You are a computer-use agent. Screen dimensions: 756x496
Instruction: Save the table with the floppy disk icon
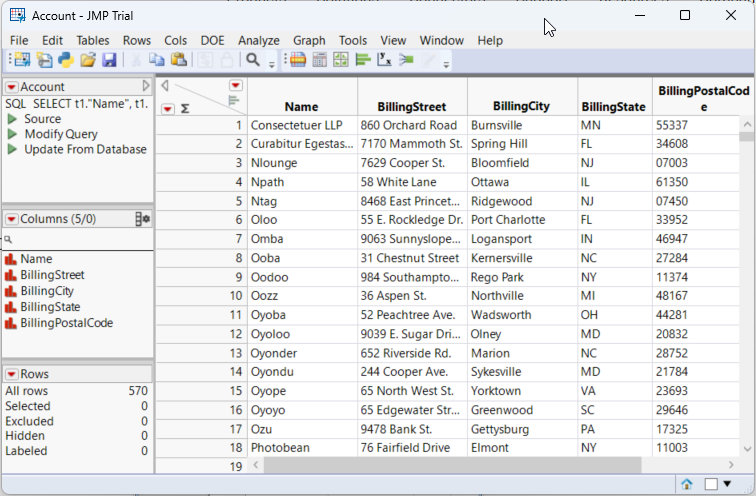(x=109, y=60)
